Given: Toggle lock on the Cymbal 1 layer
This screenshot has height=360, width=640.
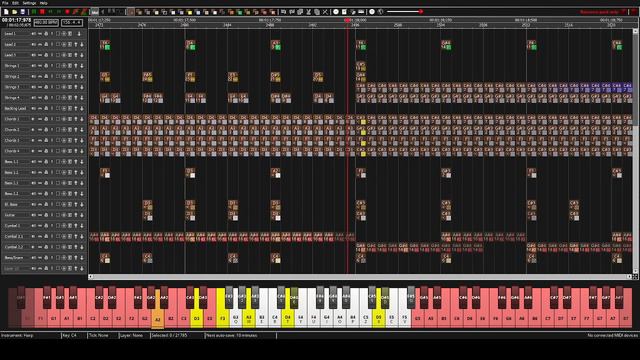Looking at the screenshot, I should click(x=46, y=226).
